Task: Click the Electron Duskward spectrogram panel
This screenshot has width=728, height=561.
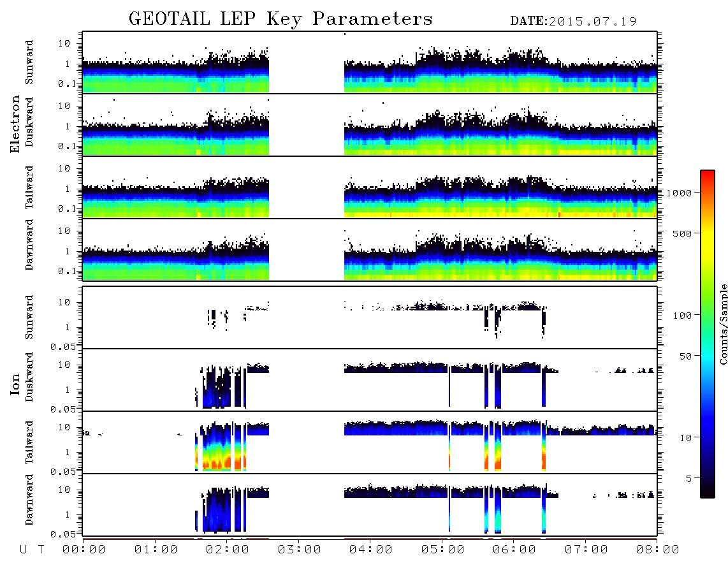Action: tap(370, 124)
